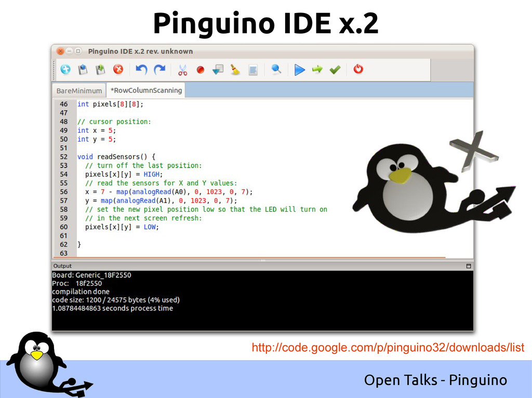This screenshot has height=398, width=532.
Task: Click 'Board: Generic_18F2550' in output
Action: click(91, 275)
